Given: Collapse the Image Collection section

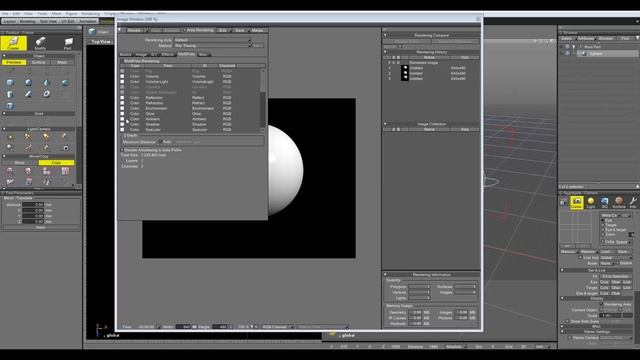Looking at the screenshot, I should pyautogui.click(x=385, y=124).
